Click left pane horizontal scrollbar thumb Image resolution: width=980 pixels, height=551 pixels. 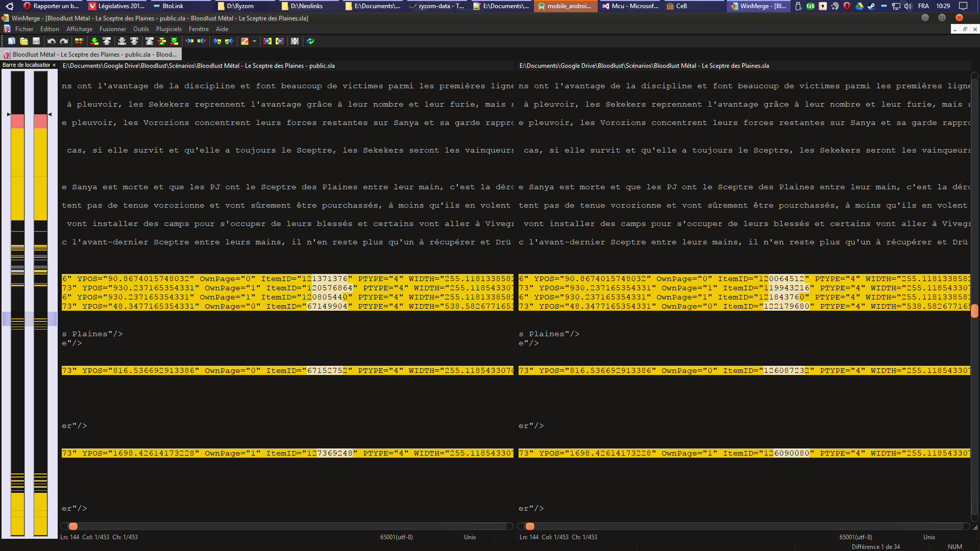click(x=73, y=526)
